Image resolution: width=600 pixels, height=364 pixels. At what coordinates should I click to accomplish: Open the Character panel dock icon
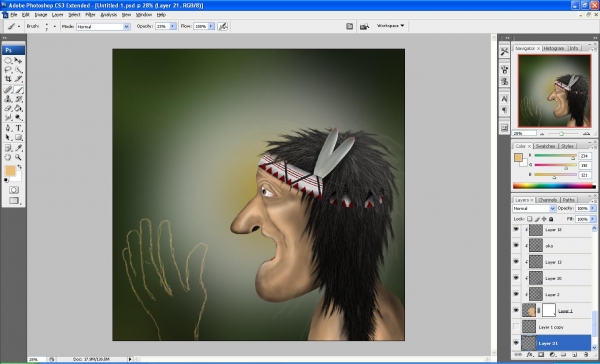[x=504, y=99]
